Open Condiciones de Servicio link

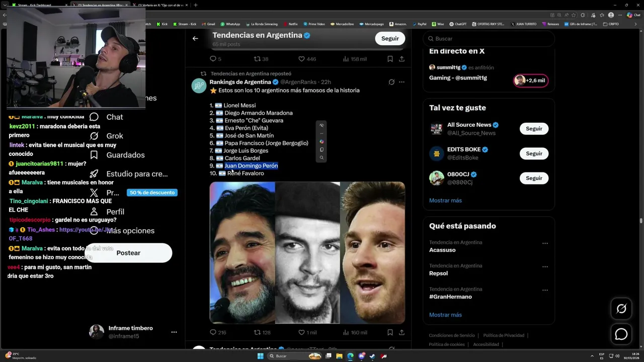(451, 335)
